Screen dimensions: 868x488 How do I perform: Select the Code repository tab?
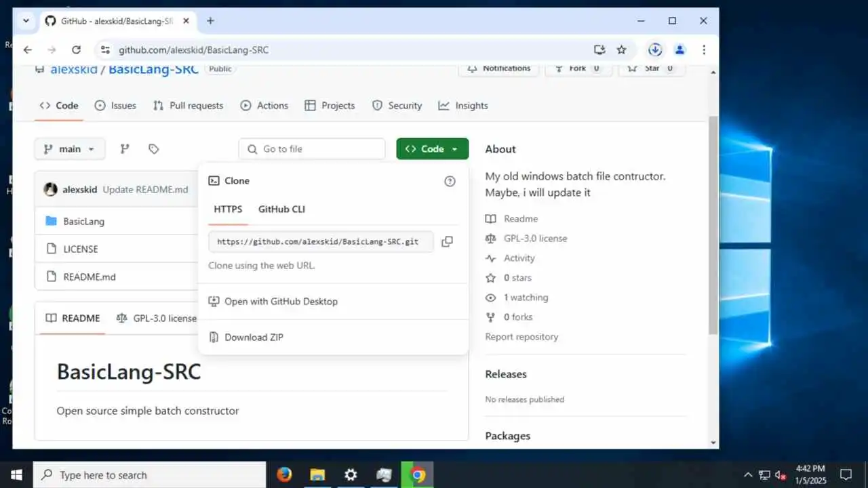click(x=59, y=106)
